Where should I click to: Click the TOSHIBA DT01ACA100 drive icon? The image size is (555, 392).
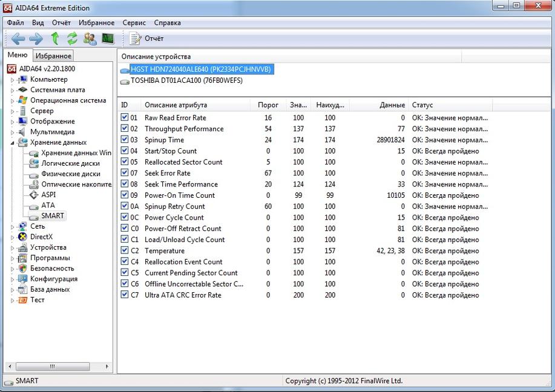point(125,82)
